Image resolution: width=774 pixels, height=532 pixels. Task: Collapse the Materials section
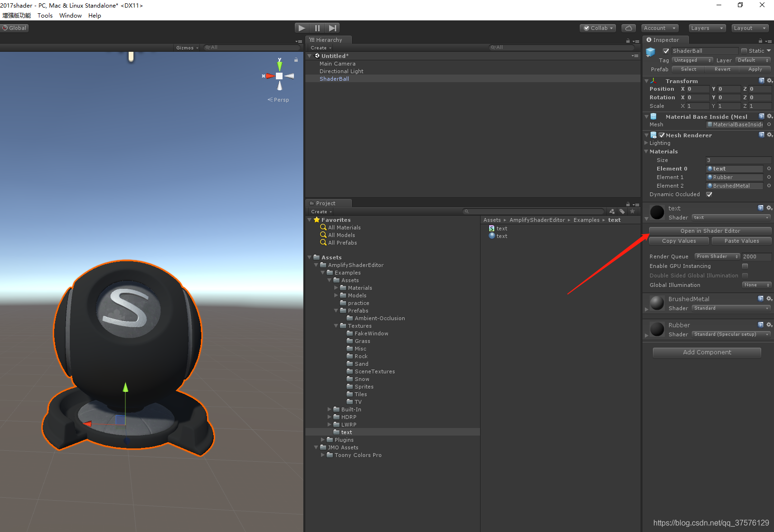[x=646, y=152]
